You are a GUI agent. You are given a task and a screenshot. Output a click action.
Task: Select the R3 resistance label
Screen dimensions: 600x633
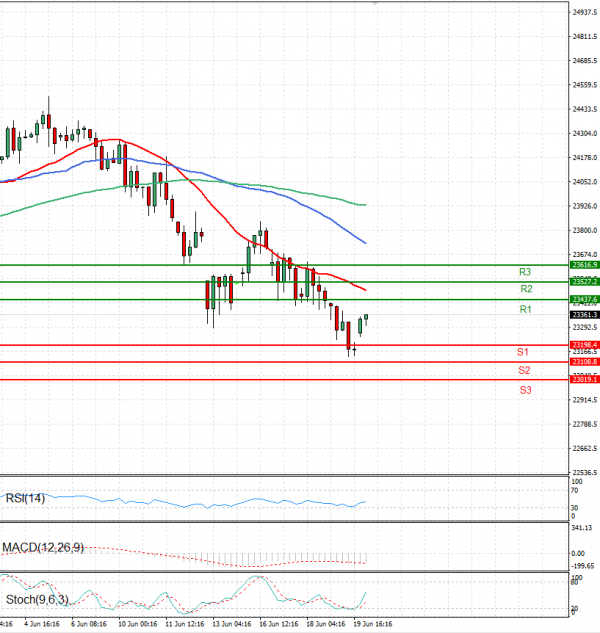[524, 272]
